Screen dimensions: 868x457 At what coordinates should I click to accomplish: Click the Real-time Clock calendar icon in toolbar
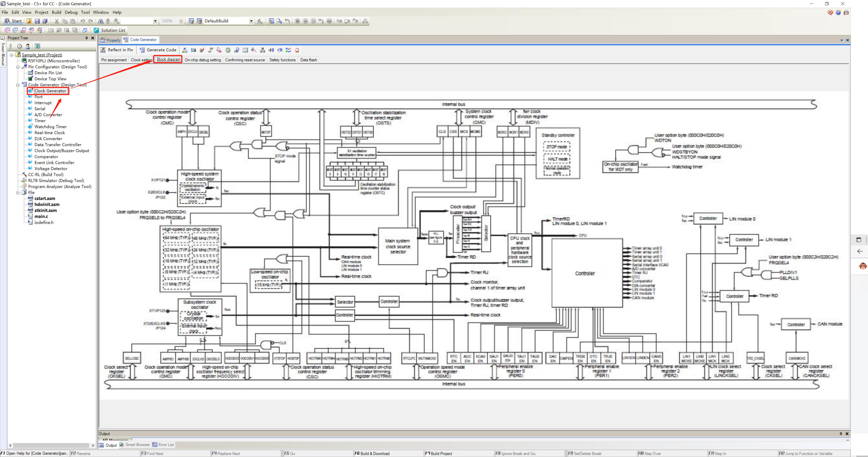(245, 50)
